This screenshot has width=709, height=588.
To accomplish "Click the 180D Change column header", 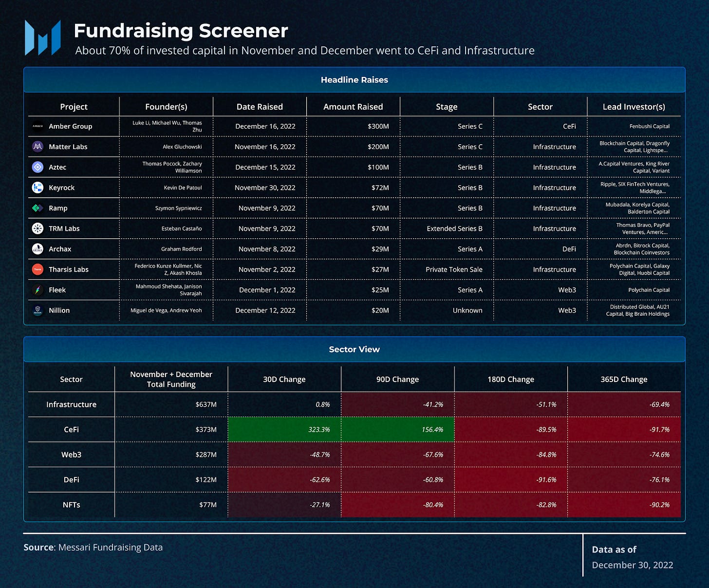I will pyautogui.click(x=511, y=379).
